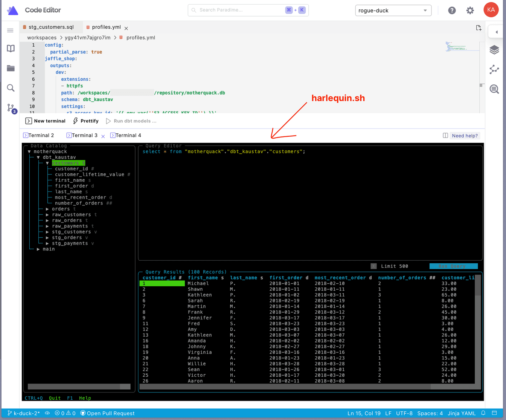Open source control icon with badge 3
The image size is (506, 420).
coord(11,108)
